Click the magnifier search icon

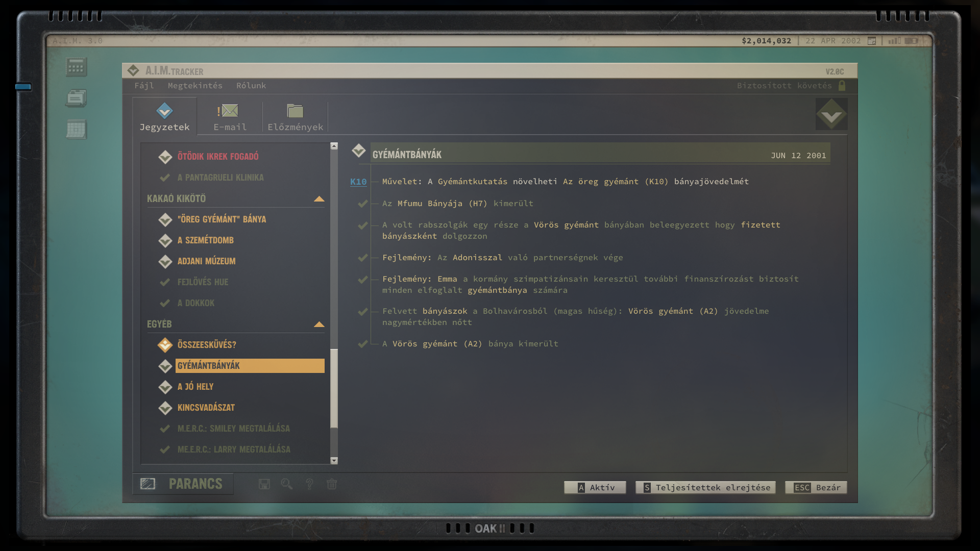(286, 484)
